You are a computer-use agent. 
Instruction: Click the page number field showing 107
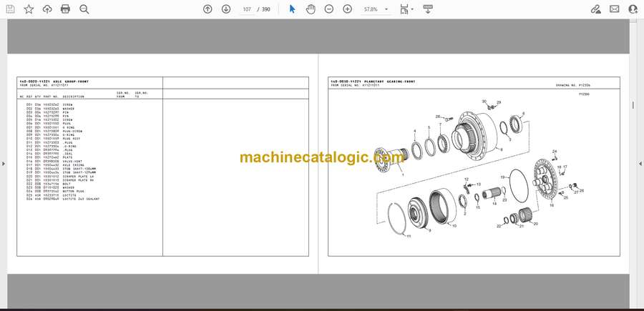click(x=248, y=9)
